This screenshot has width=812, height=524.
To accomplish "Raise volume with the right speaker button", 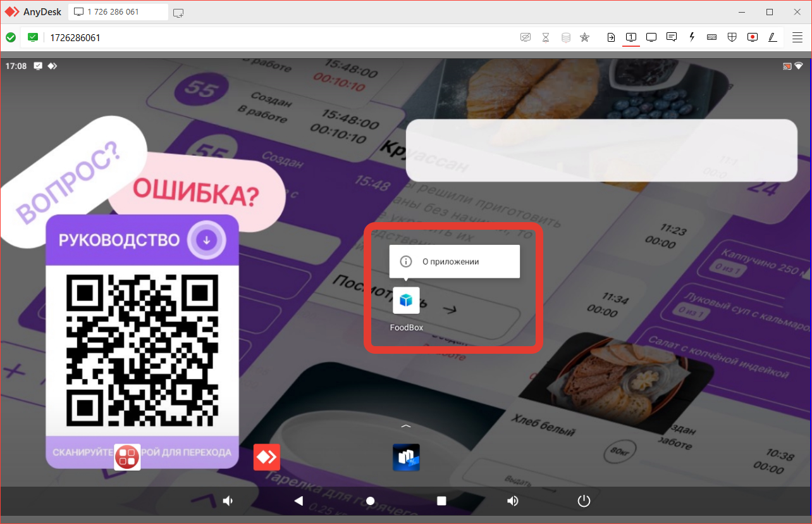I will click(513, 501).
